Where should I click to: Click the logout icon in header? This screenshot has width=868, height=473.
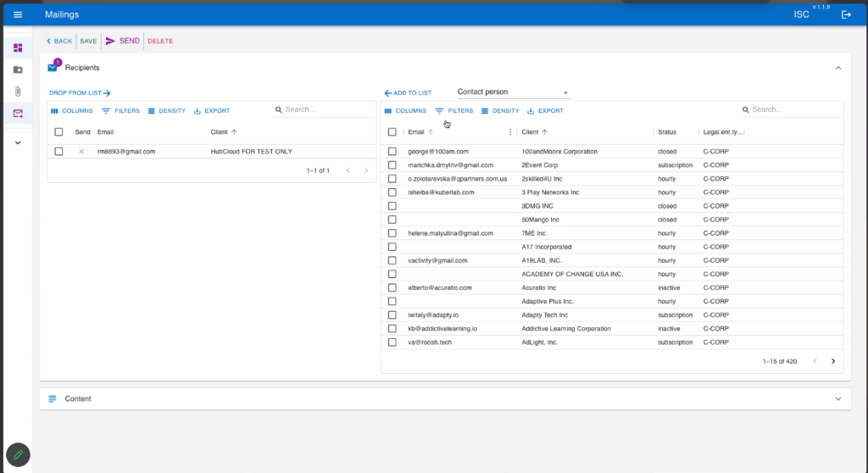click(x=845, y=14)
